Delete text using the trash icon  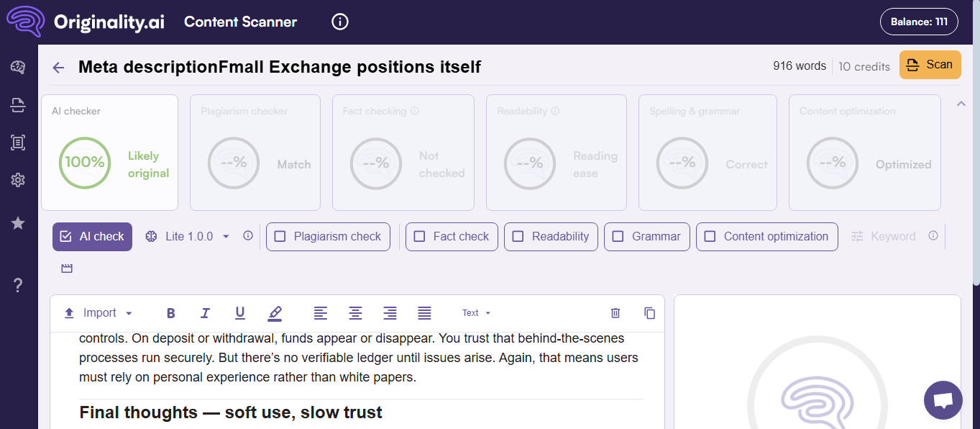click(615, 313)
